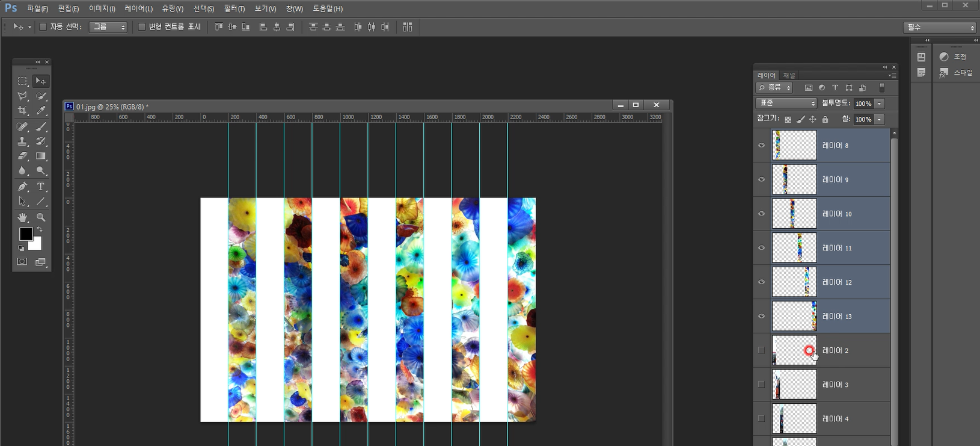
Task: Select the Eyedropper tool
Action: 41,111
